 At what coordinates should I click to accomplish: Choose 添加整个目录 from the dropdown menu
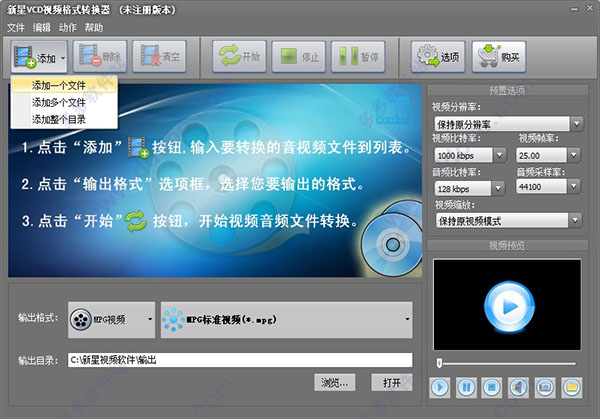pos(64,119)
